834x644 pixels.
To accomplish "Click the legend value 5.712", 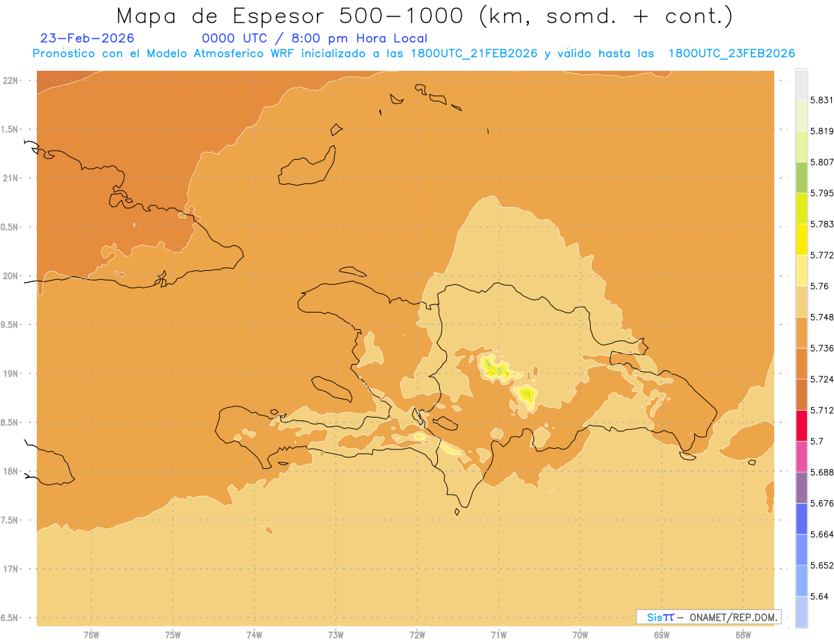I will 821,410.
